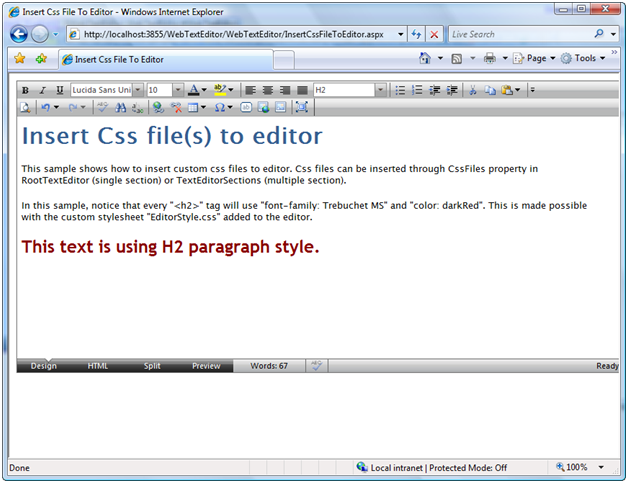Open the font size dropdown showing 10
The height and width of the screenshot is (483, 628).
pyautogui.click(x=178, y=90)
